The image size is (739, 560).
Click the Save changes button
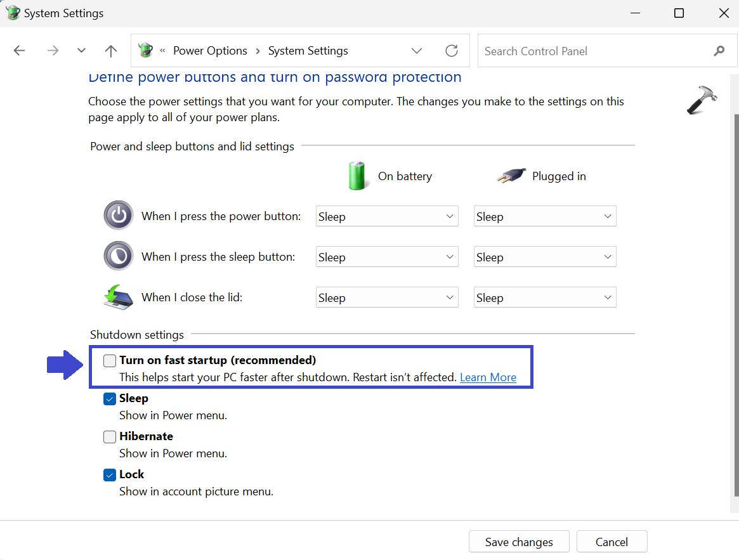pos(519,542)
